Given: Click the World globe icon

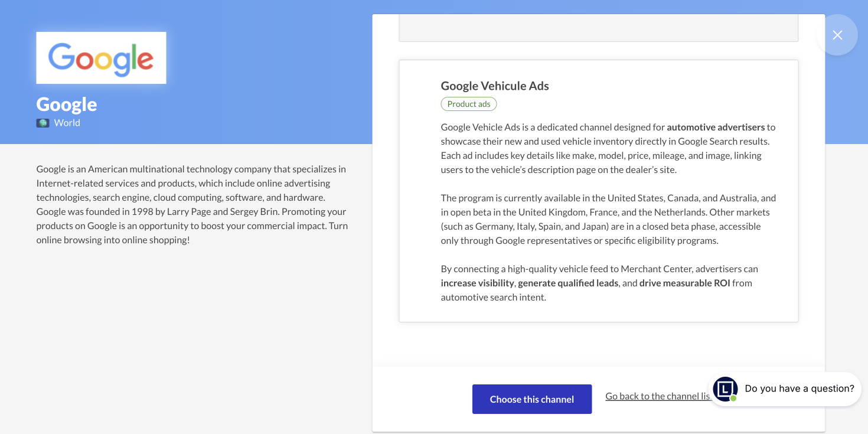Looking at the screenshot, I should click(x=43, y=123).
